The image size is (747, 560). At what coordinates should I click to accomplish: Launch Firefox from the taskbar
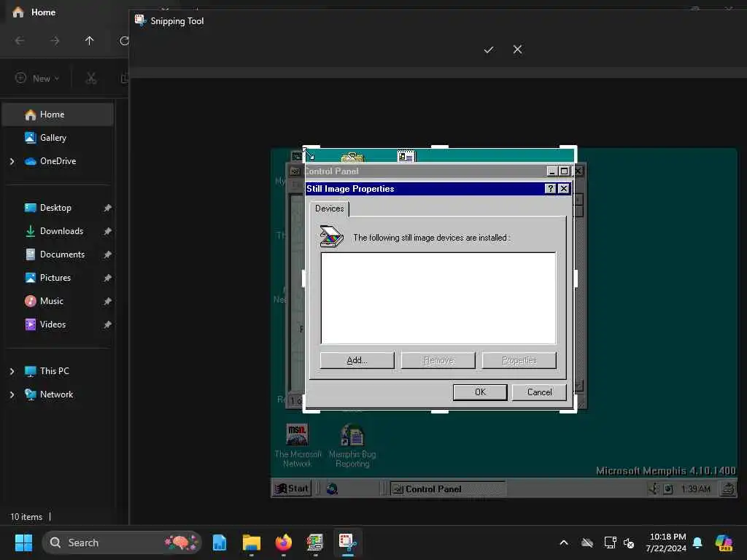(284, 542)
